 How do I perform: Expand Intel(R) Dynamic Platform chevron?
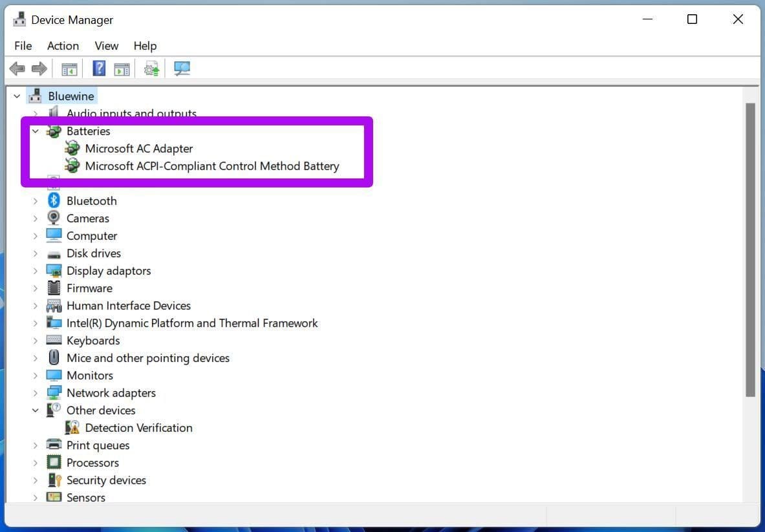(x=35, y=323)
